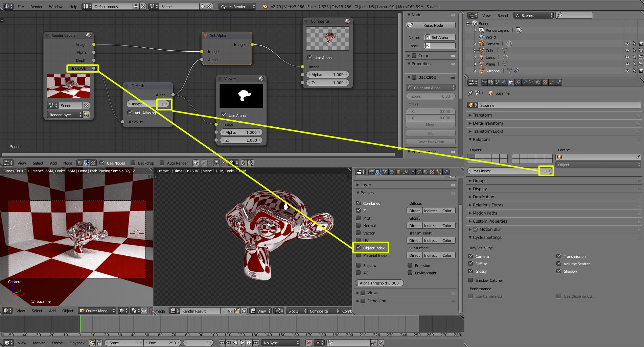Open the Texture properties tab checker icon
Screen dimensions: 644x347
click(545, 82)
